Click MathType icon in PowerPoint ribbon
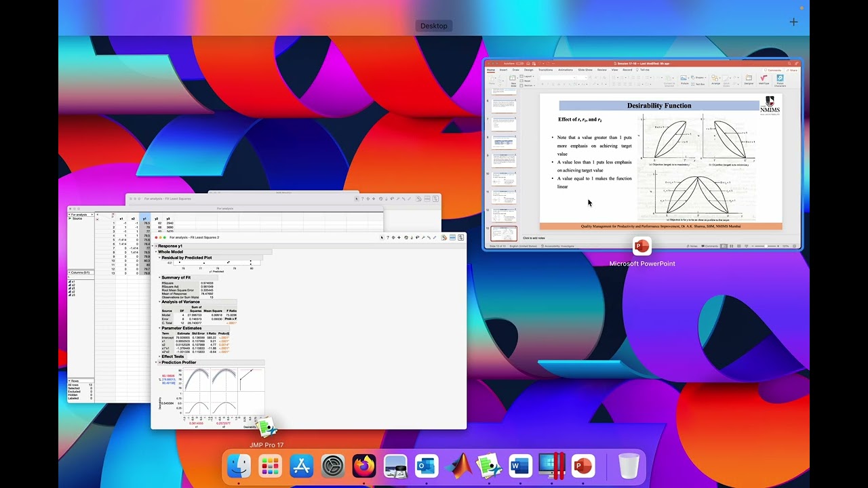Viewport: 868px width, 488px height. coord(764,79)
